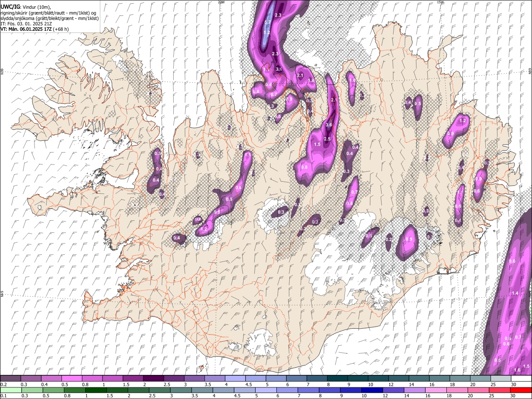
Task: Click the 'rigning/skúrir' legend line
Action: tap(49, 12)
